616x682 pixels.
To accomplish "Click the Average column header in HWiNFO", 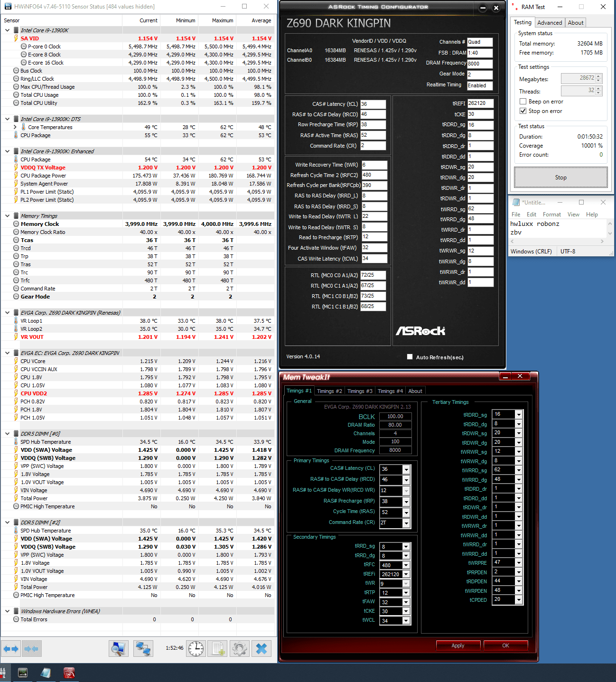I will coord(255,20).
